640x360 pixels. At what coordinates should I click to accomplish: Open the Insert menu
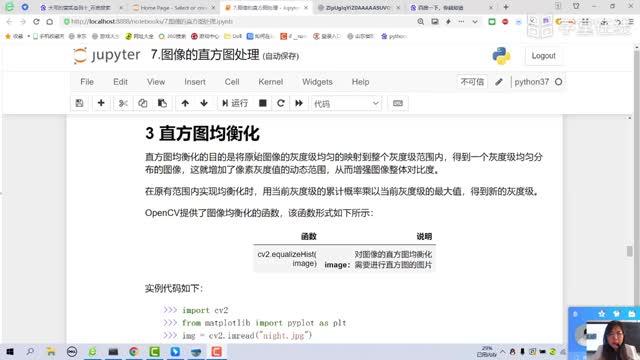click(x=195, y=82)
